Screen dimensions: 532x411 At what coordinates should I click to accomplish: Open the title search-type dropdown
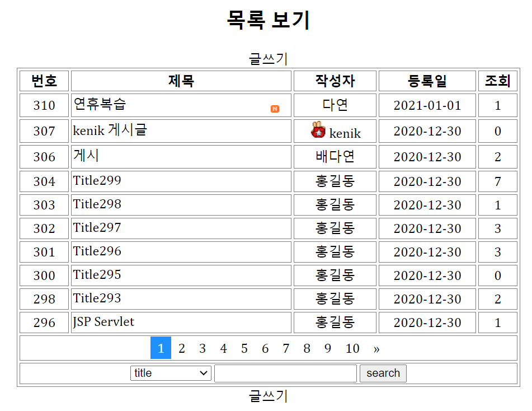point(171,373)
